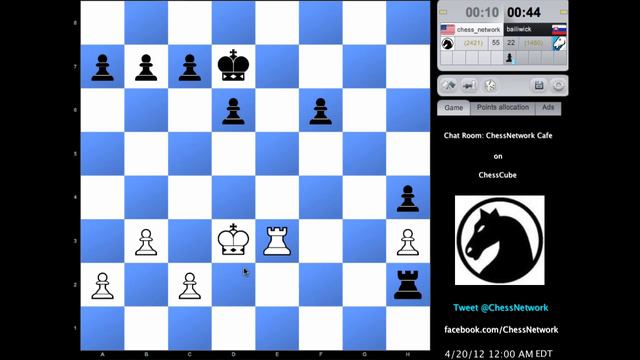
Task: Select the black pawn on b7
Action: point(146,68)
